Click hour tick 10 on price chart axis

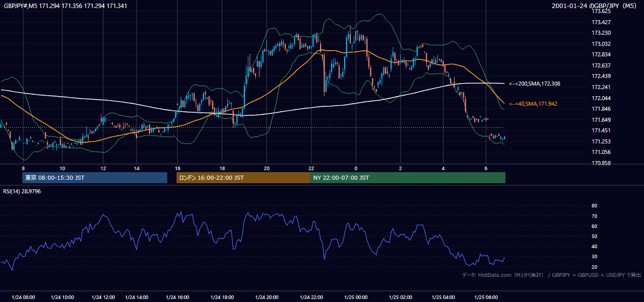pyautogui.click(x=62, y=168)
